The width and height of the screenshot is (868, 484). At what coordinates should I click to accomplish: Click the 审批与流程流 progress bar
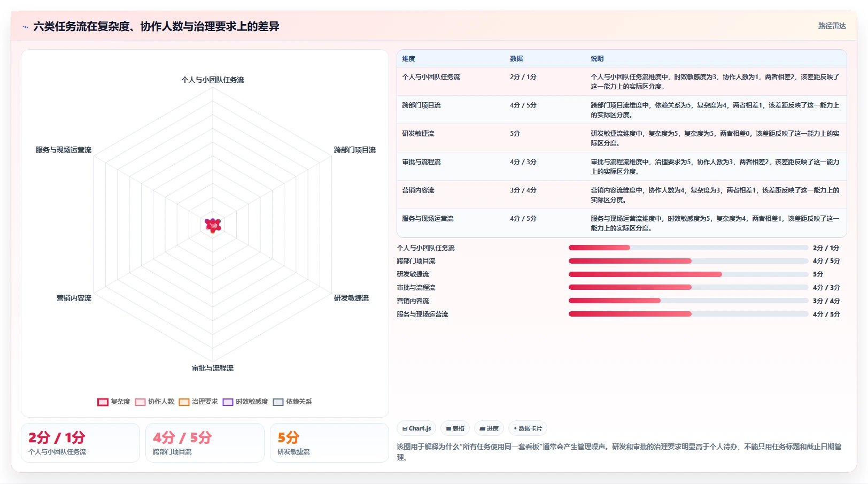click(688, 287)
